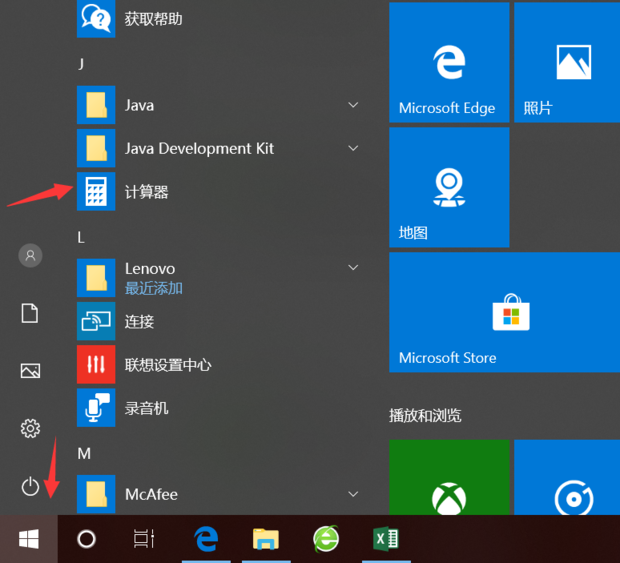Click the McAfee folder icon
Viewport: 620px width, 563px height.
click(96, 494)
